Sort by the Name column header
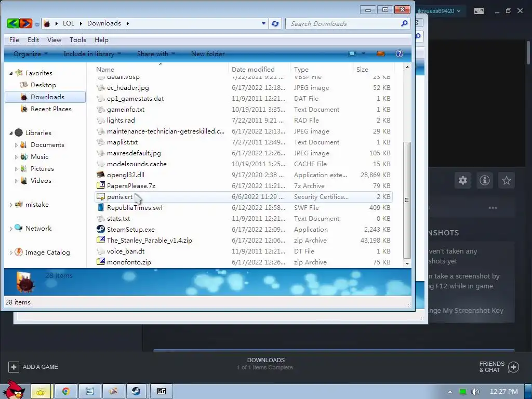Viewport: 532px width, 399px height. click(105, 69)
